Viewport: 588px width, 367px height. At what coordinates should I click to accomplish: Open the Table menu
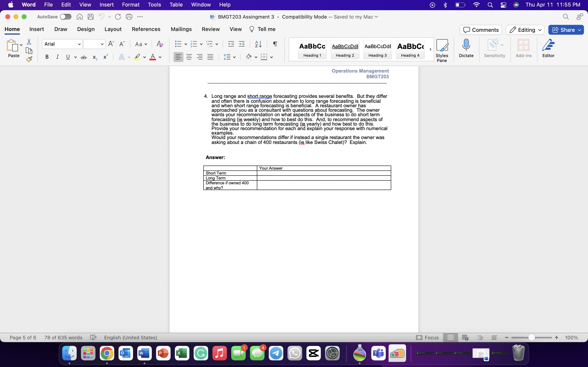point(176,5)
